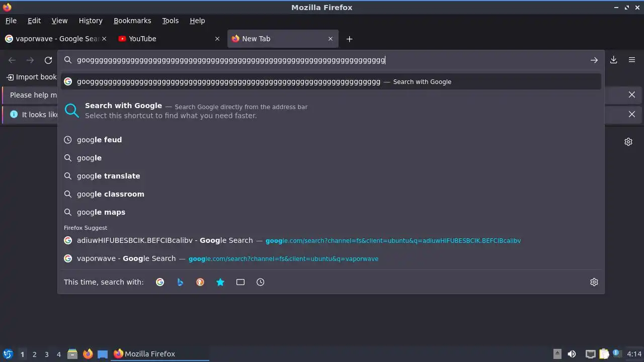The width and height of the screenshot is (644, 362).
Task: Open the Tools menu
Action: tap(171, 21)
